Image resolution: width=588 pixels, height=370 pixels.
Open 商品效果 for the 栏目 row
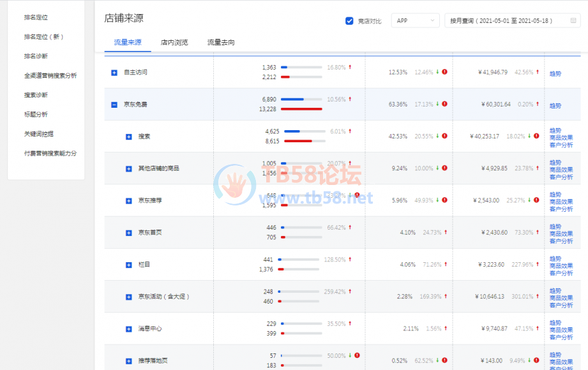(561, 266)
